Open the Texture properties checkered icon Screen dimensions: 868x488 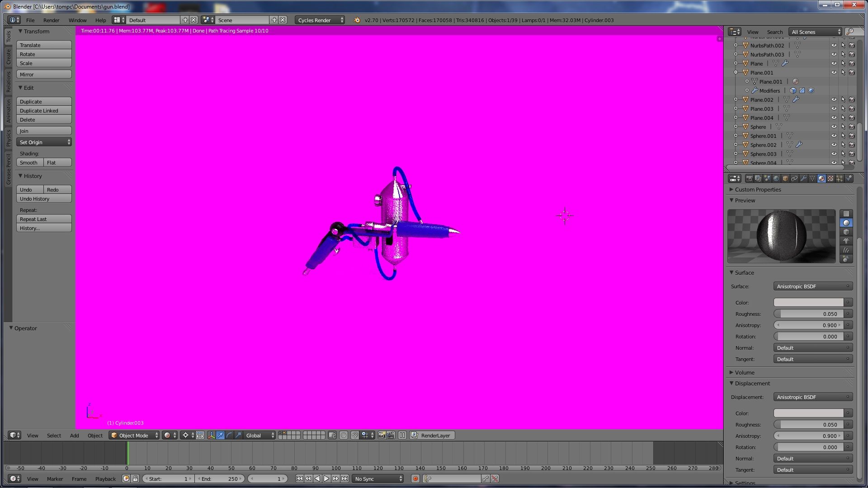pyautogui.click(x=830, y=178)
